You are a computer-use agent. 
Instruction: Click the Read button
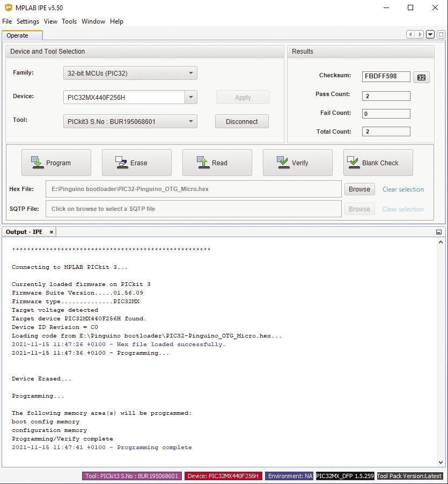point(217,163)
